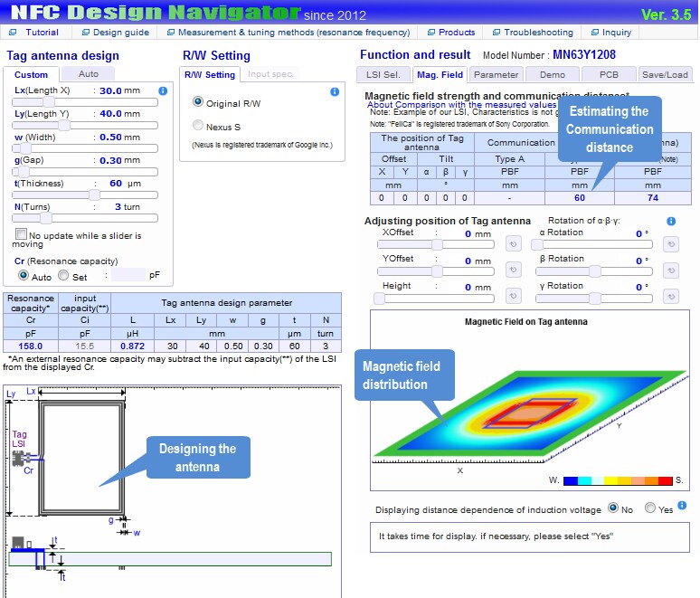
Task: Reset Height with its reset icon
Action: [513, 297]
